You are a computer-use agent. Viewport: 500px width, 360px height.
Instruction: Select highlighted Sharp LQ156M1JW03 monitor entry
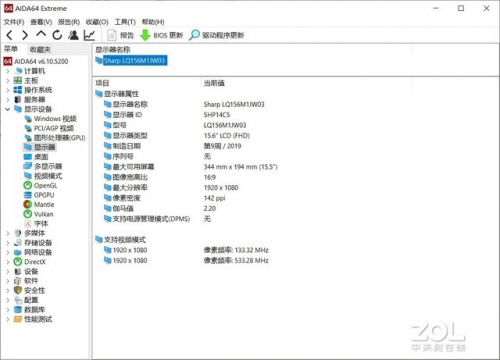pos(131,60)
